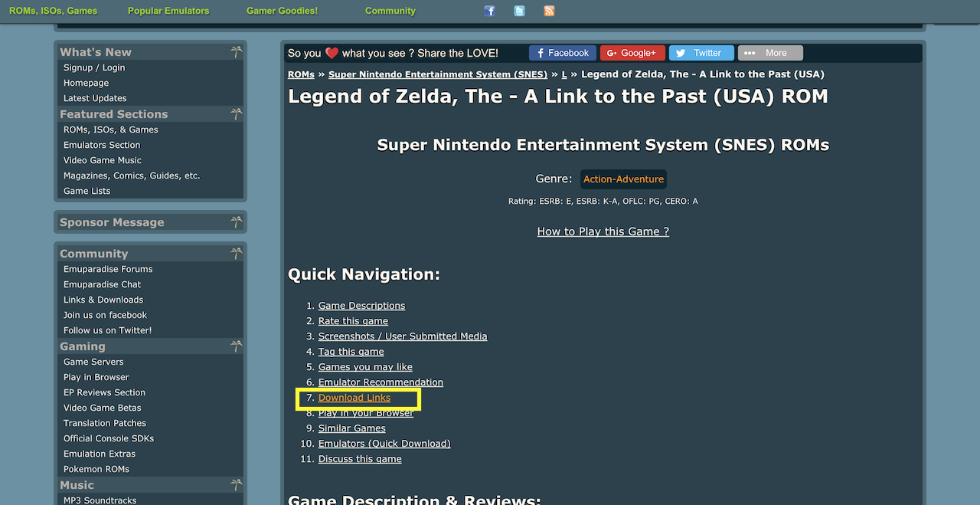Open Emulators Section sidebar link

[x=102, y=145]
